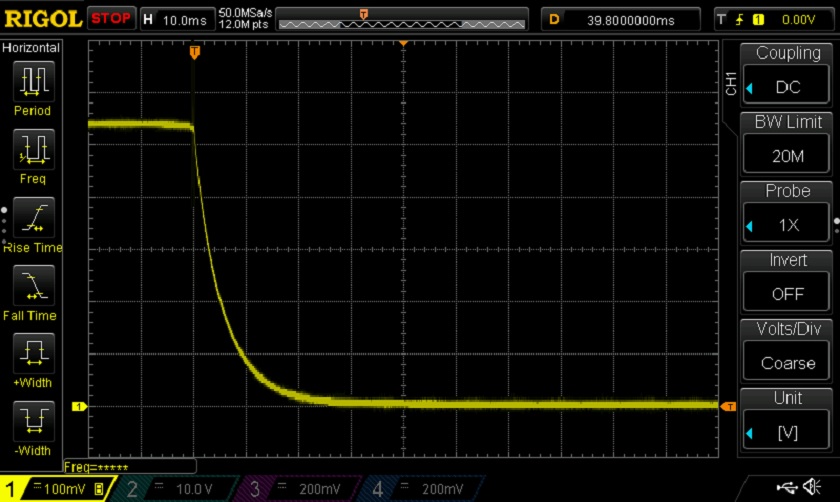Select the Freq measurement icon
The height and width of the screenshot is (502, 840).
tap(32, 150)
